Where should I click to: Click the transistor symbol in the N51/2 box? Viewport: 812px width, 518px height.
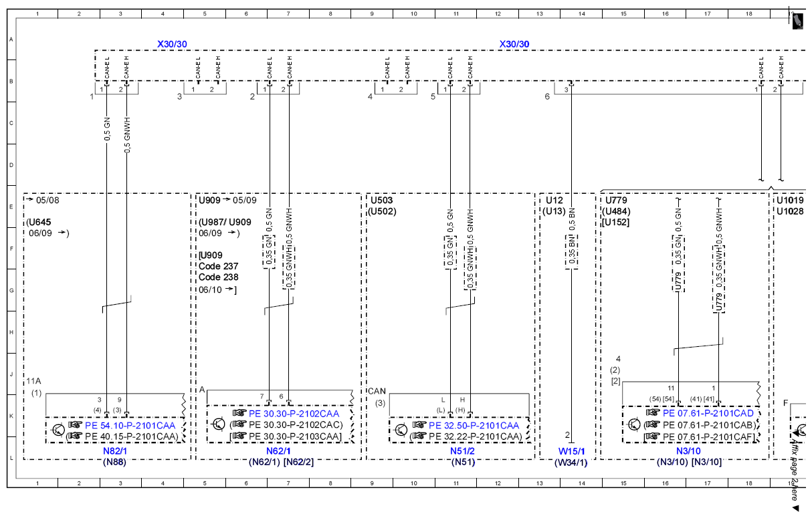pyautogui.click(x=401, y=430)
